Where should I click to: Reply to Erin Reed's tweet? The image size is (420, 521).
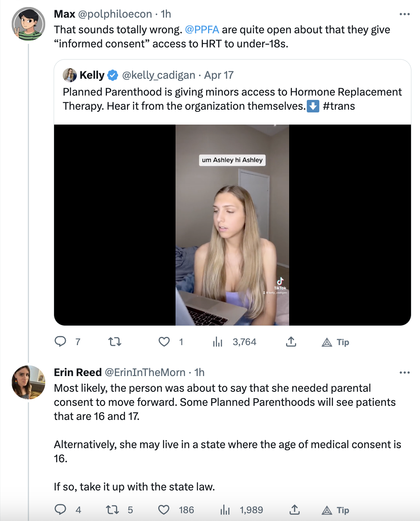(60, 509)
